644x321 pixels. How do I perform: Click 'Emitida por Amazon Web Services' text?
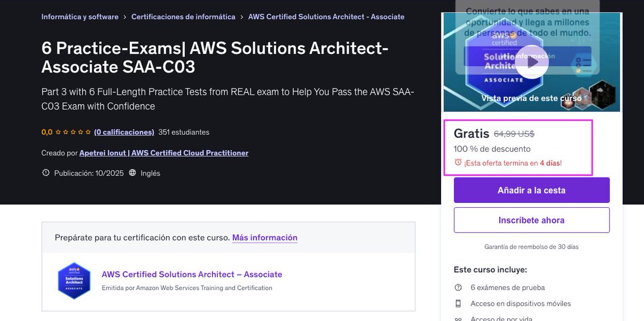pyautogui.click(x=187, y=288)
